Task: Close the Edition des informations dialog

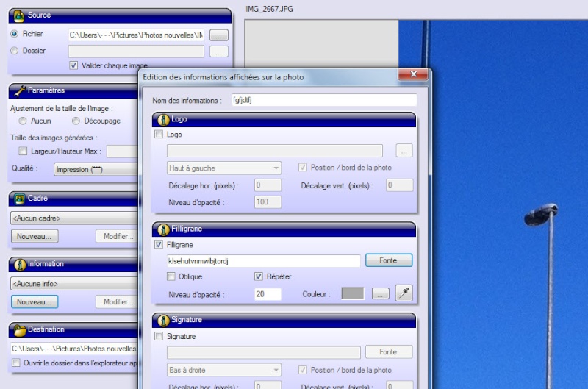Action: click(413, 74)
